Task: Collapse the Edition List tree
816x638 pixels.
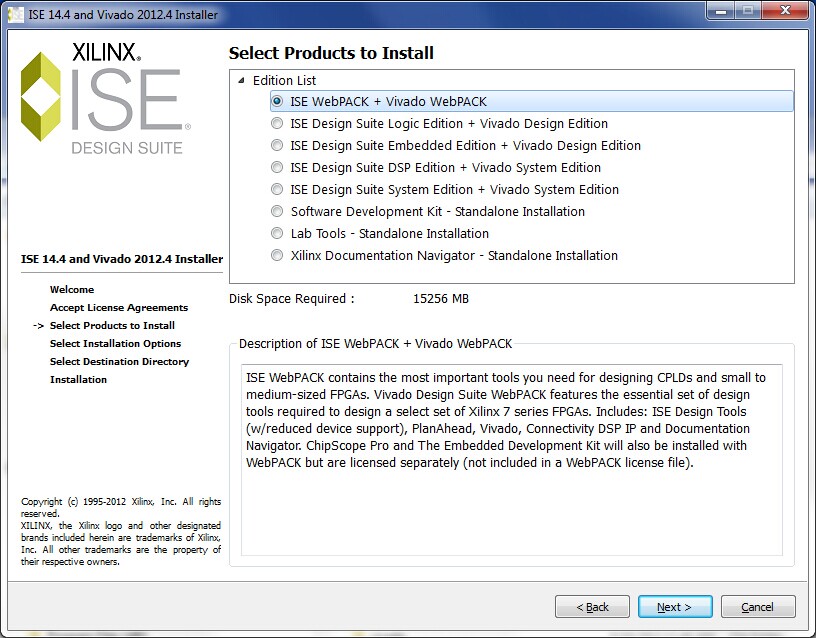Action: [242, 80]
